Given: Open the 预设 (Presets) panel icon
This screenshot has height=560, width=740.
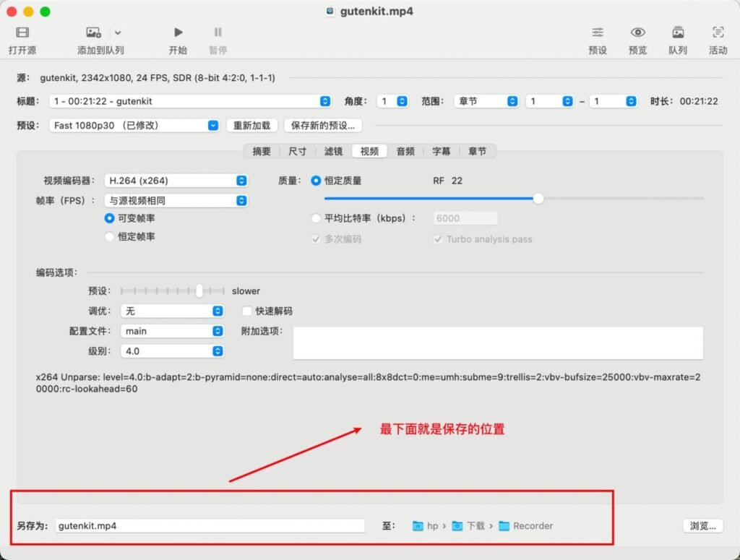Looking at the screenshot, I should (x=598, y=33).
